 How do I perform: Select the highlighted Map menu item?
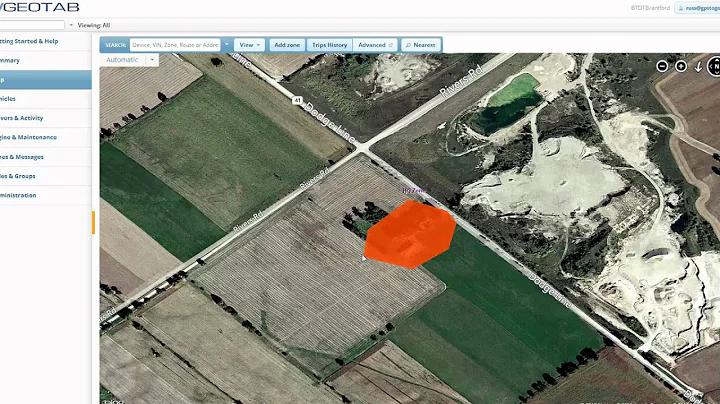click(x=45, y=80)
